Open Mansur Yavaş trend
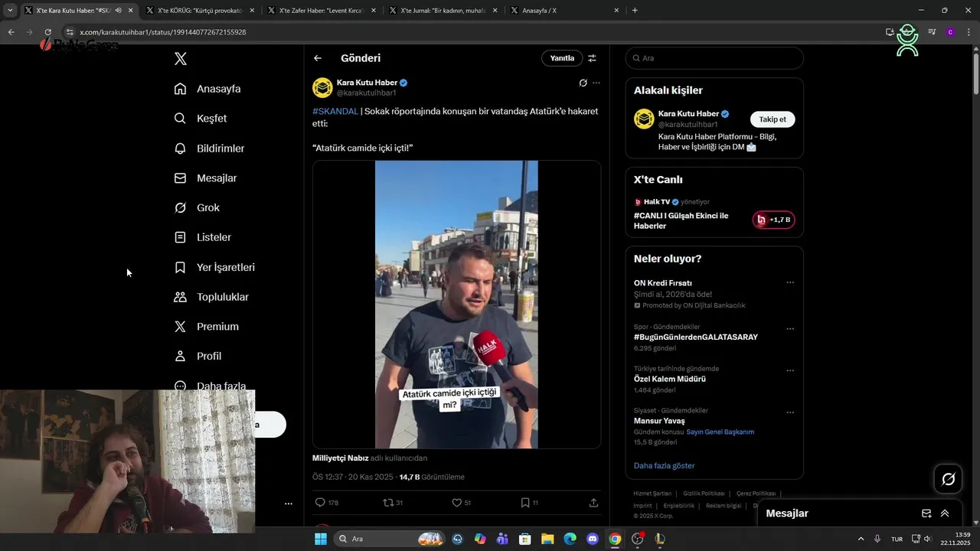Image resolution: width=980 pixels, height=551 pixels. 659,421
